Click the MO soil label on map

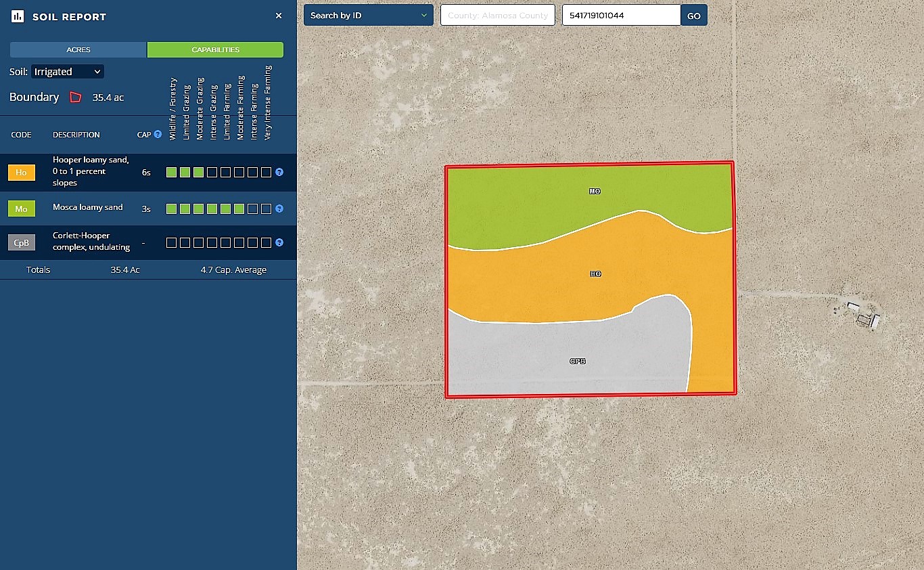point(595,192)
